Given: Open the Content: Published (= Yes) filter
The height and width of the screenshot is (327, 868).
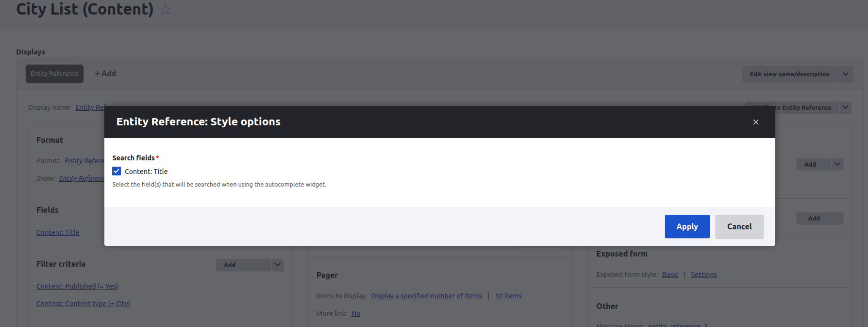Looking at the screenshot, I should [x=77, y=286].
